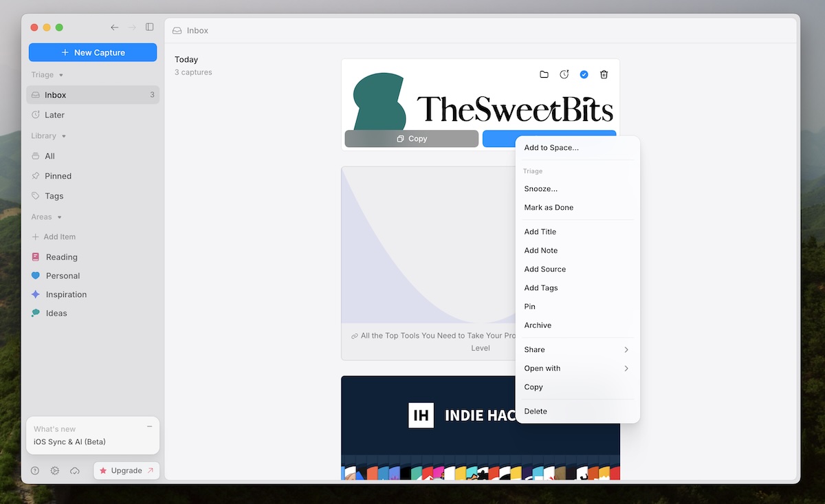Open the Share submenu
The image size is (825, 504).
tap(577, 349)
